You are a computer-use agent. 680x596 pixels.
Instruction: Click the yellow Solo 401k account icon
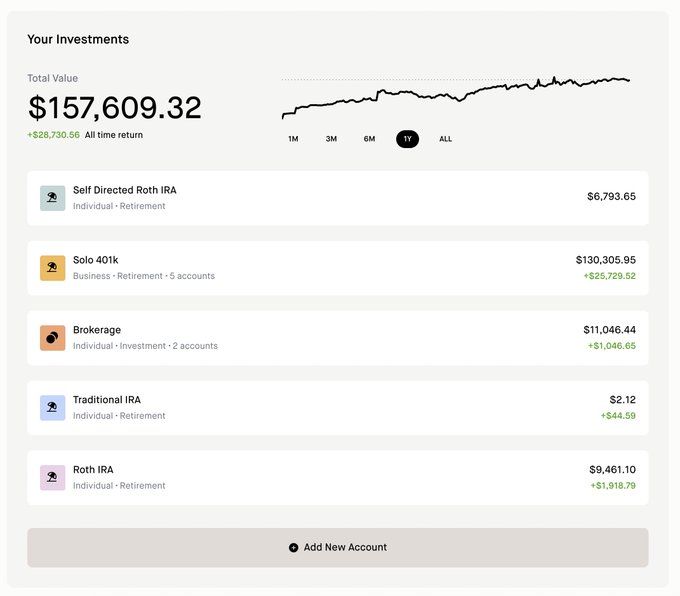click(52, 268)
